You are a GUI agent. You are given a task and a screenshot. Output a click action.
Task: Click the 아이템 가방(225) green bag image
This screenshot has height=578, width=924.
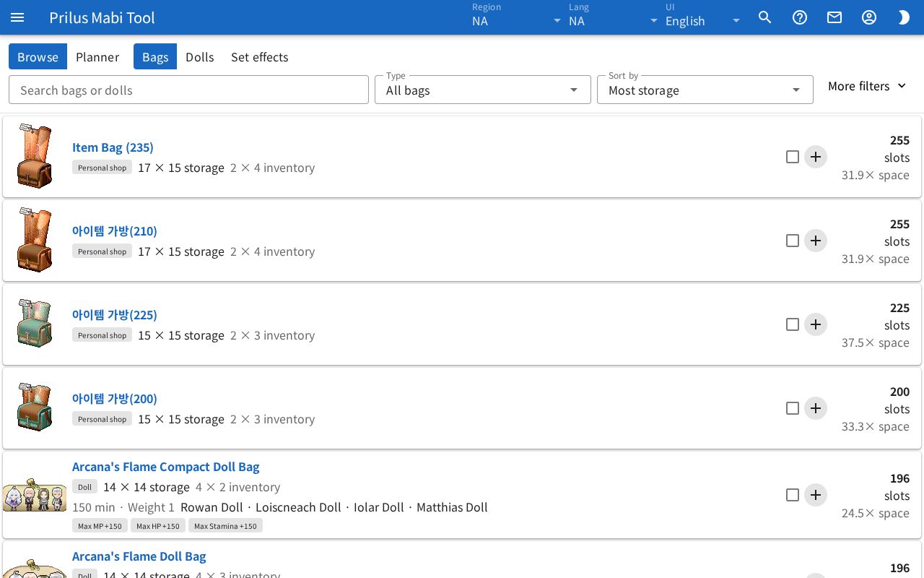(35, 323)
